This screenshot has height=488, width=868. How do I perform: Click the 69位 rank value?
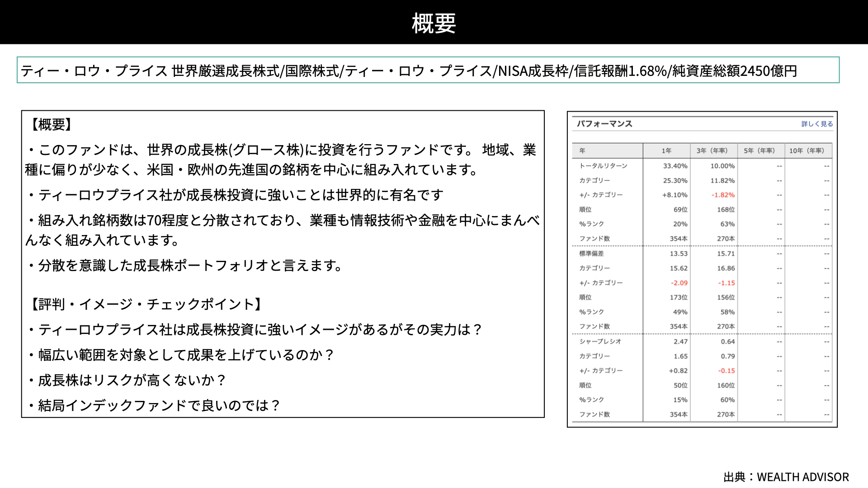[x=680, y=210]
